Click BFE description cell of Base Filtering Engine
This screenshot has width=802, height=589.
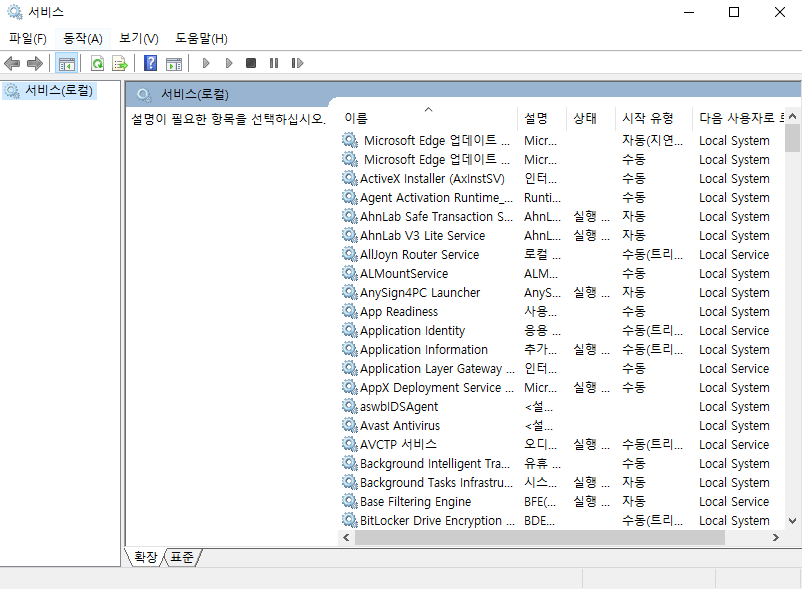(x=540, y=502)
